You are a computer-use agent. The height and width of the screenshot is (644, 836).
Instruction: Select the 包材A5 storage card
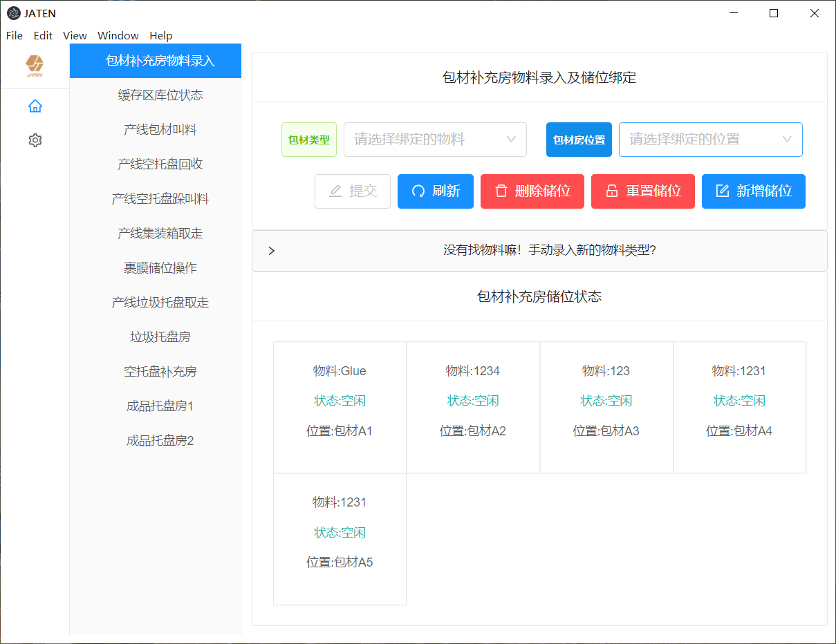coord(340,539)
